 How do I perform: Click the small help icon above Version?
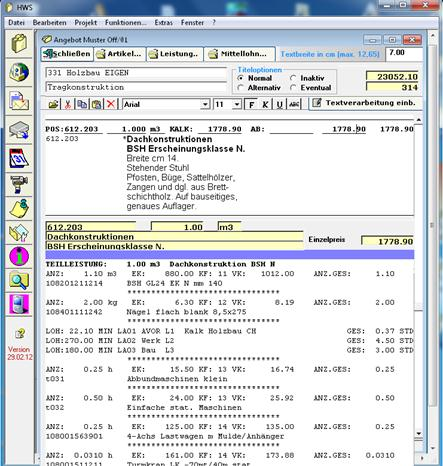point(20,334)
